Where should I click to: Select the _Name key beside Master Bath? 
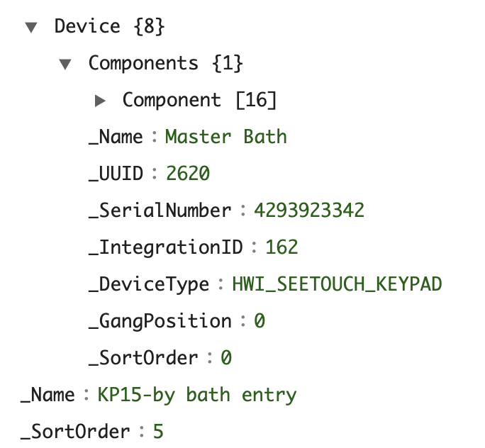116,136
